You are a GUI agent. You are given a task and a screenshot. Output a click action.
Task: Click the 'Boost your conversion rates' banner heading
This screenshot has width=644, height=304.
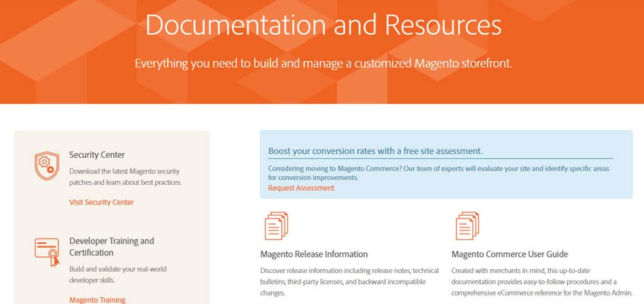pyautogui.click(x=375, y=151)
